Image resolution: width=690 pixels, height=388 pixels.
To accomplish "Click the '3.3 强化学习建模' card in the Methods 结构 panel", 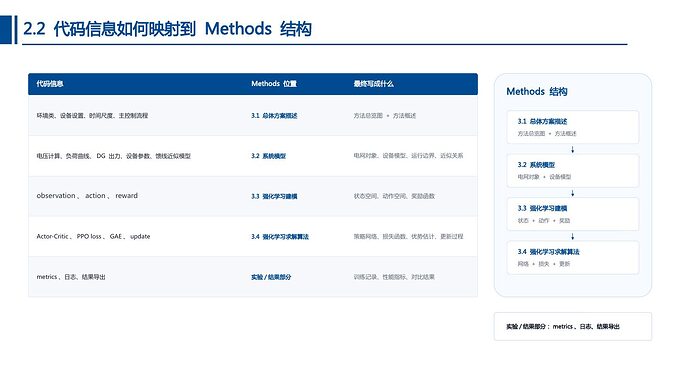I will [x=573, y=214].
